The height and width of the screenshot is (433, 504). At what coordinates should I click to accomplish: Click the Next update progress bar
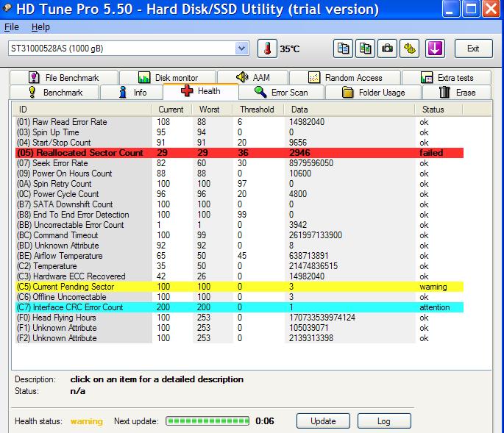[207, 421]
